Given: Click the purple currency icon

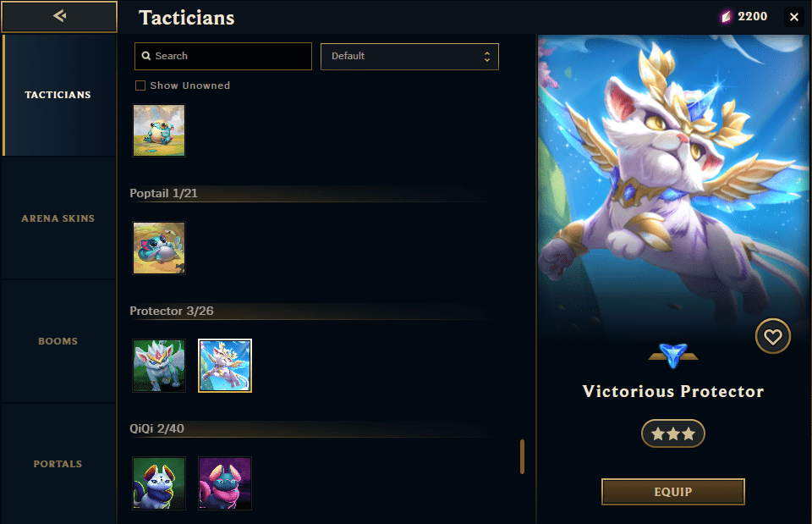Looking at the screenshot, I should [726, 17].
